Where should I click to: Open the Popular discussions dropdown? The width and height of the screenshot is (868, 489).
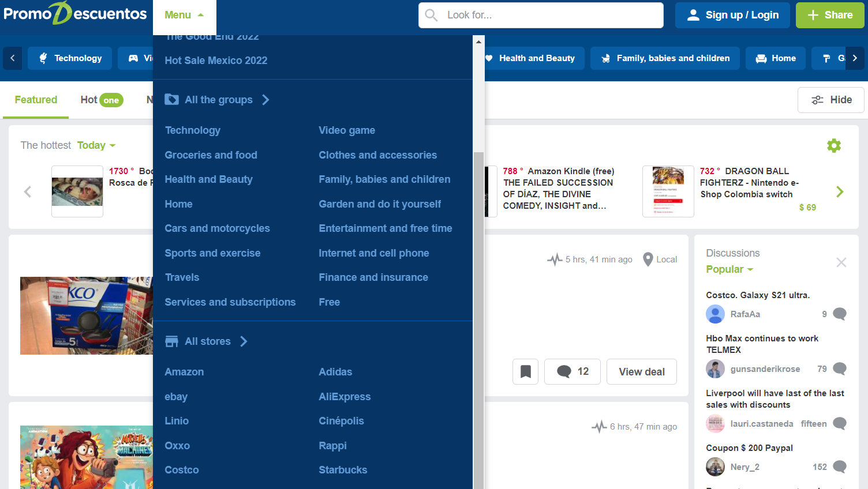729,269
